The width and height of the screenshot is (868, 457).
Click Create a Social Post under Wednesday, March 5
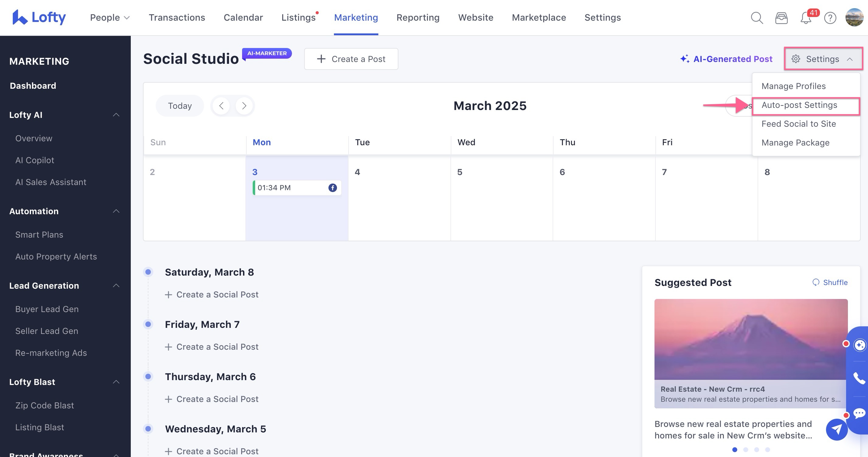pyautogui.click(x=212, y=451)
